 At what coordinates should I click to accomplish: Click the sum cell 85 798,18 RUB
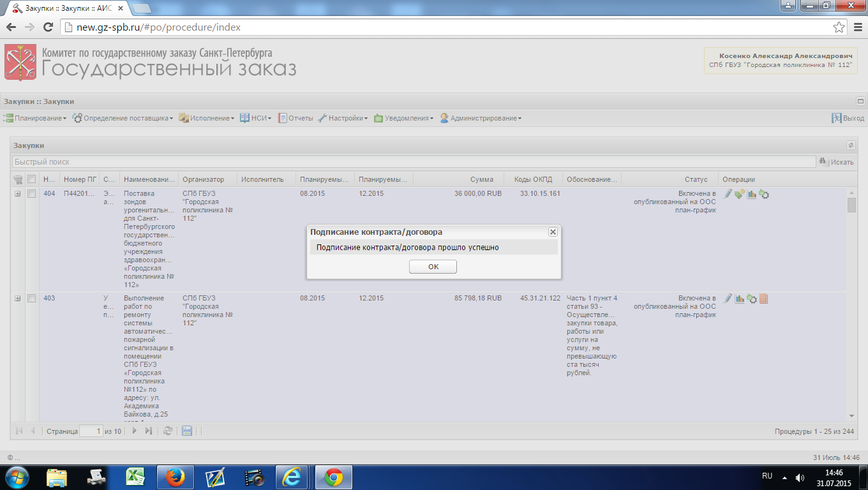click(x=478, y=298)
